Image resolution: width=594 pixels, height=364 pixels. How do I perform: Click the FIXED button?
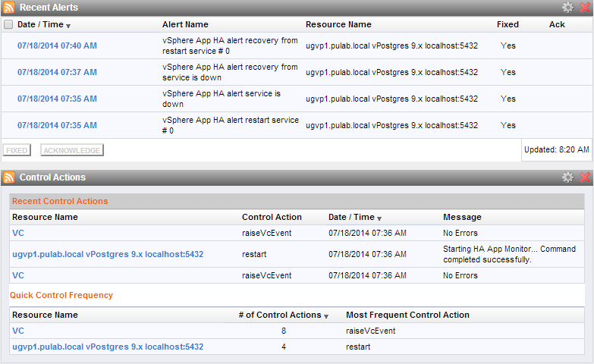[x=17, y=150]
